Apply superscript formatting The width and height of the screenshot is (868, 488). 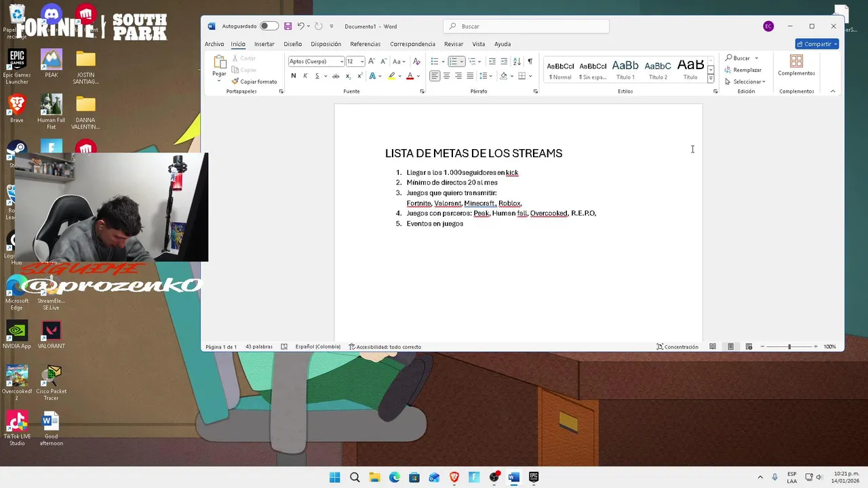click(359, 76)
